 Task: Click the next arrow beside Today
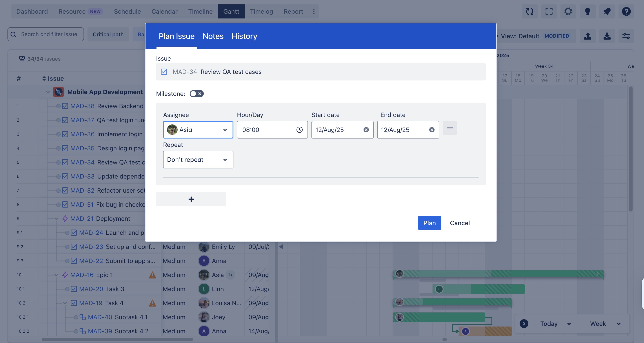pos(524,323)
